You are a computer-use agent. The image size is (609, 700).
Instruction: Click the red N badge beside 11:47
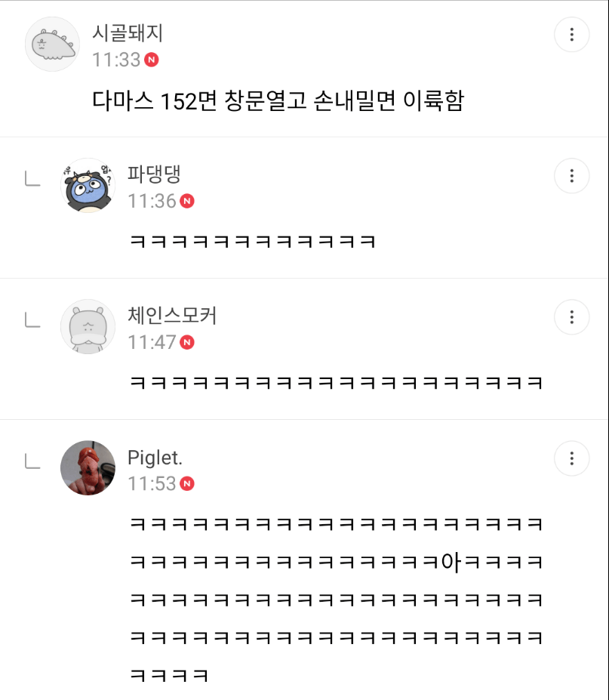coord(187,343)
